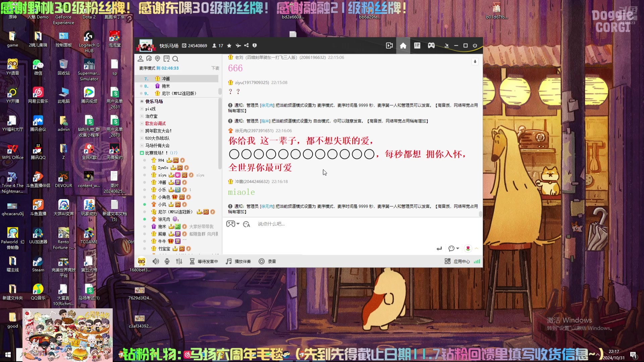Open the channel list panel icon

click(x=417, y=46)
